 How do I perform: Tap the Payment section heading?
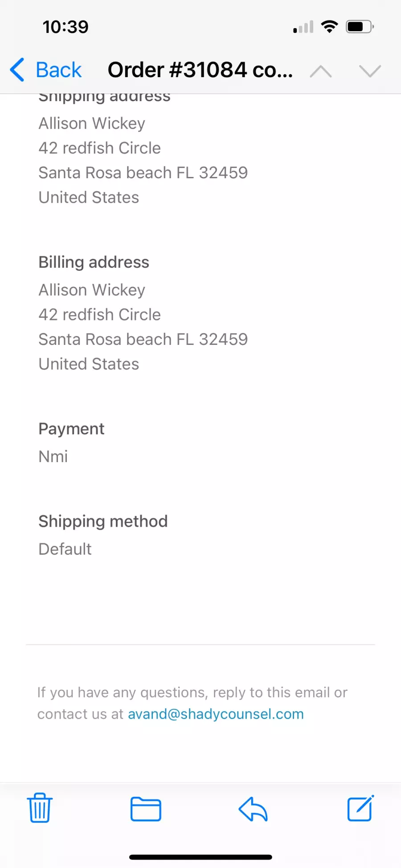(71, 429)
